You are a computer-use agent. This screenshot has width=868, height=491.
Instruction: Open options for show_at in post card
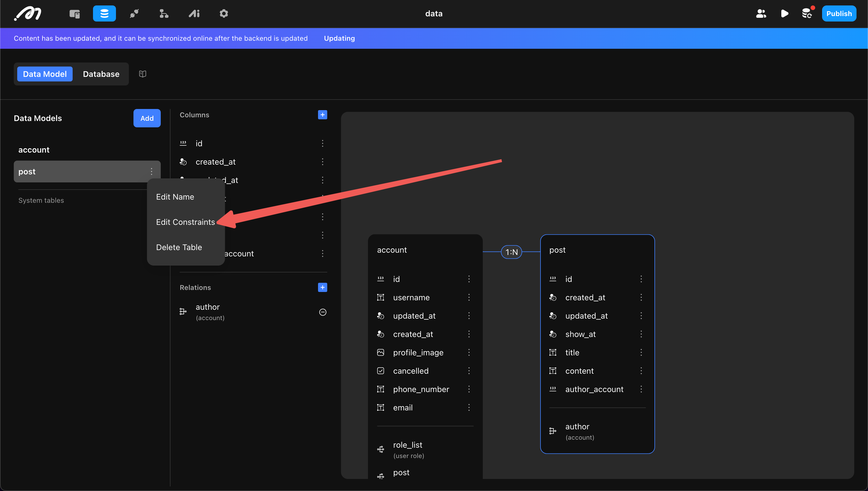641,334
